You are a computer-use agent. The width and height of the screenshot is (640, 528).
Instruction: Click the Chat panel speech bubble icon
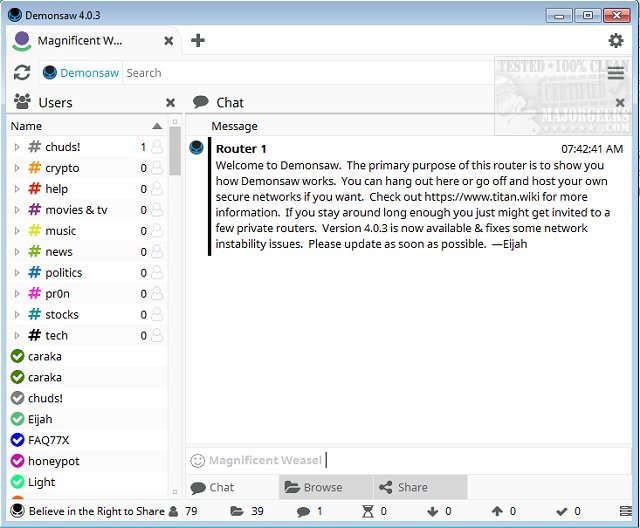[200, 102]
